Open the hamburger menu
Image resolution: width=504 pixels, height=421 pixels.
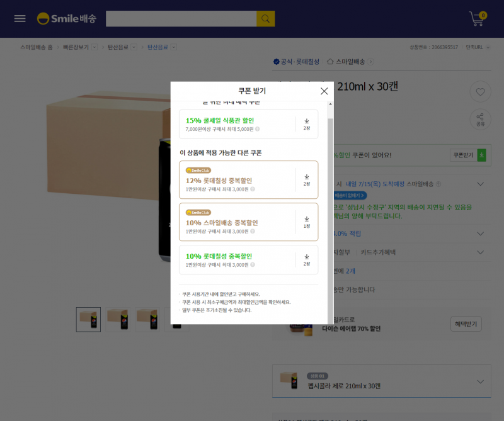pyautogui.click(x=20, y=19)
